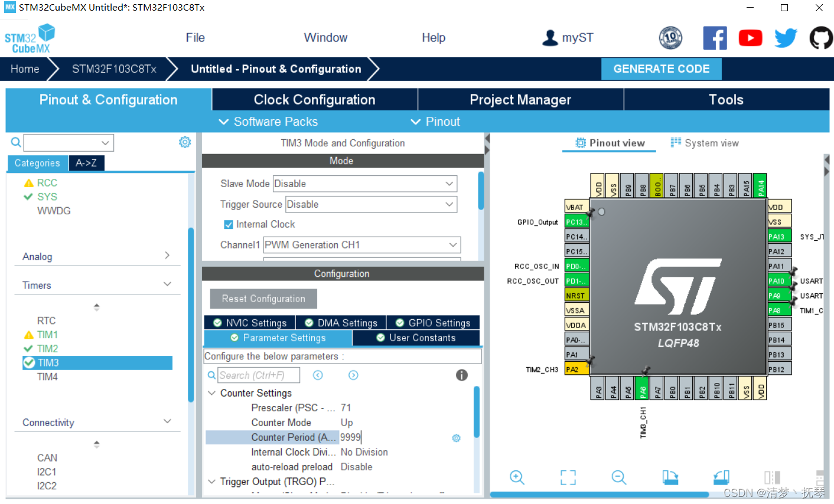
Task: Fit chip to pinout view window
Action: 568,477
